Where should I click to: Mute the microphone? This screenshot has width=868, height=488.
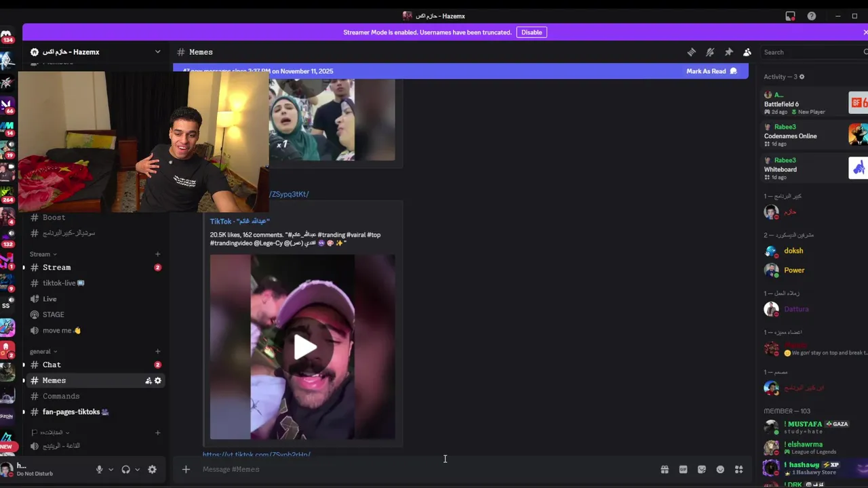[x=100, y=469]
